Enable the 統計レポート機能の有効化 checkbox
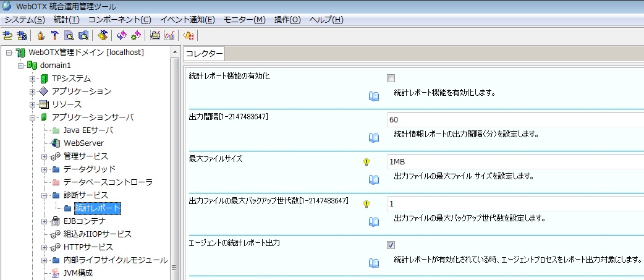 391,78
